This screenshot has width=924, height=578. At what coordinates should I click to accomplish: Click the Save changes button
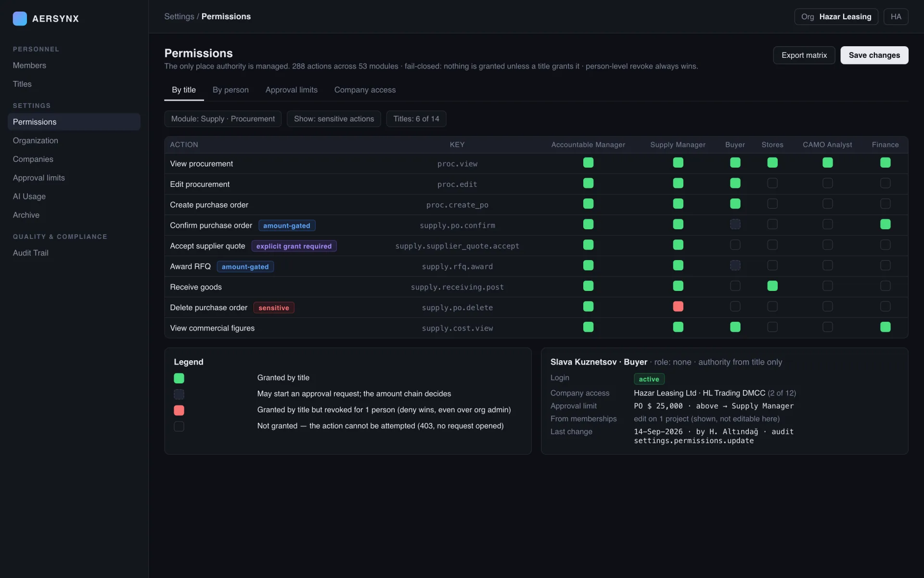point(874,55)
